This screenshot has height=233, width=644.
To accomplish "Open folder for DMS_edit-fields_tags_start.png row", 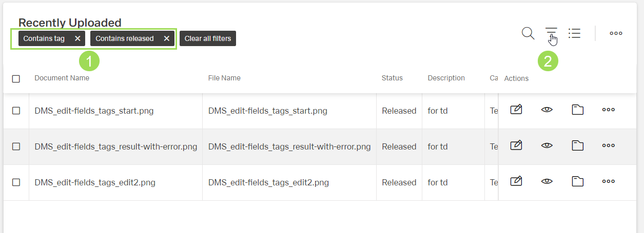I will pyautogui.click(x=578, y=110).
